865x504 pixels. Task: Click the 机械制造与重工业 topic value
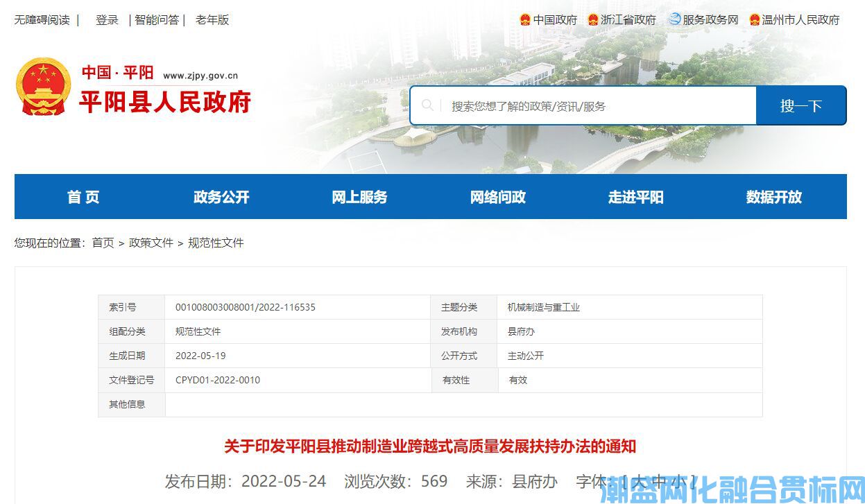click(x=544, y=307)
